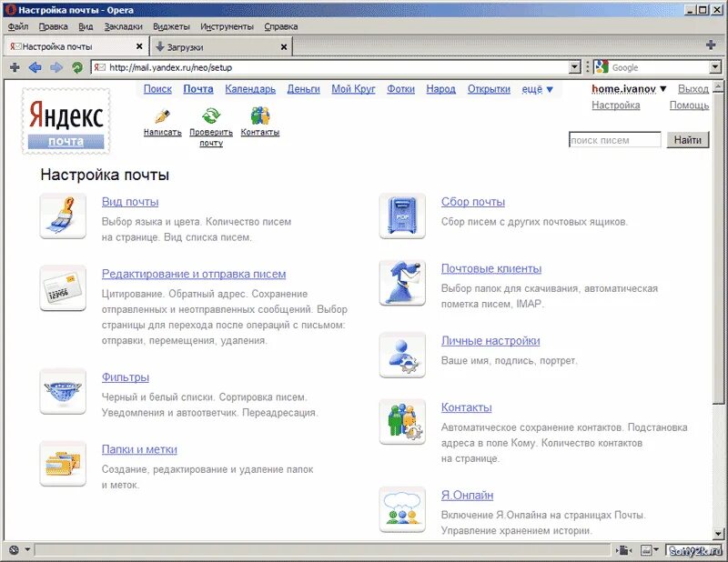Reload the page with the green icon
The image size is (728, 562).
tap(77, 68)
